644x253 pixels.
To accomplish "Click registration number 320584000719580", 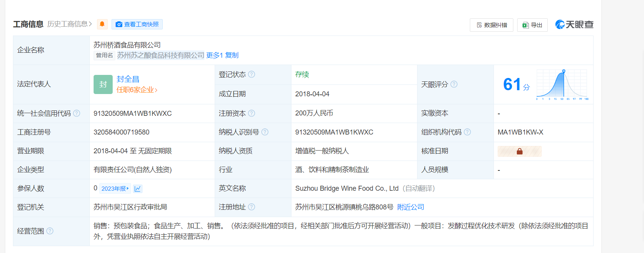I will point(121,132).
